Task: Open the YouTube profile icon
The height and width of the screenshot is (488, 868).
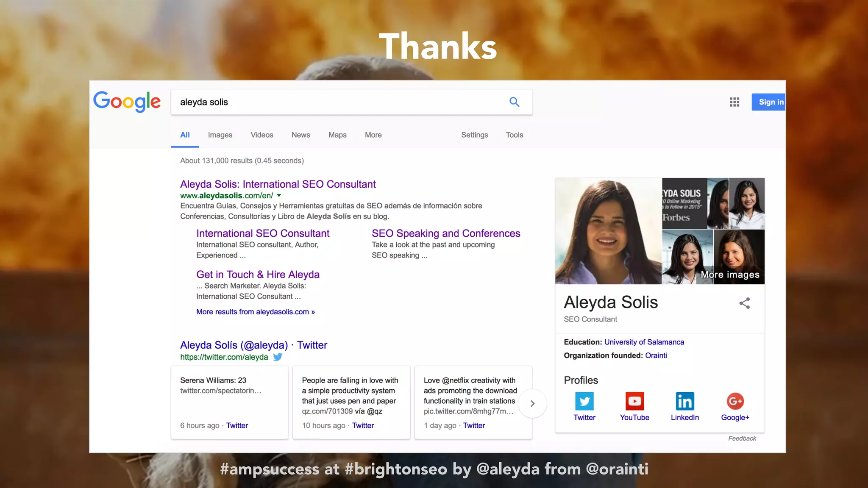Action: (634, 401)
